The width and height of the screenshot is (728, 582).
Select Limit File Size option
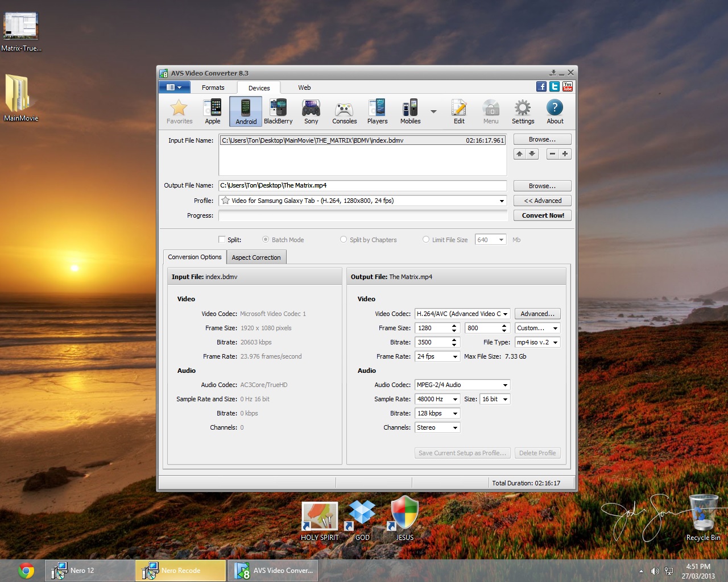coord(426,240)
